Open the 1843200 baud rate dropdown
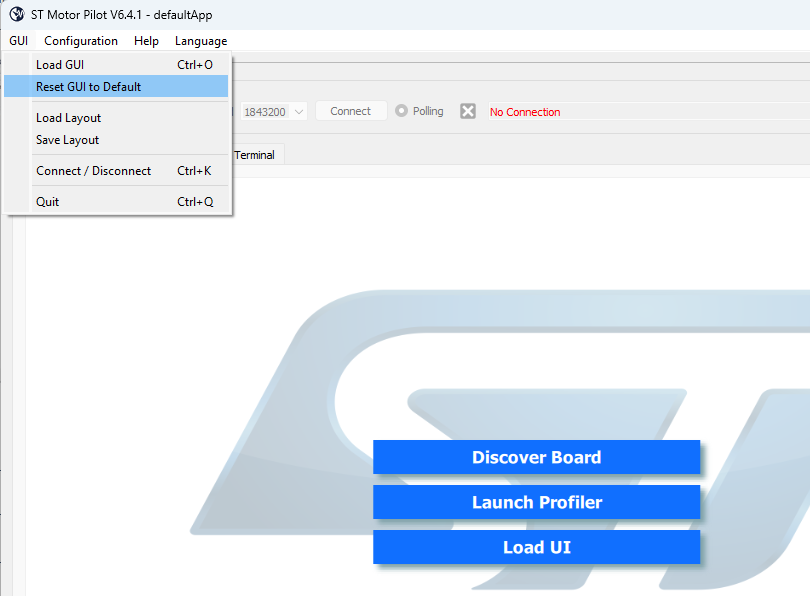 click(274, 112)
